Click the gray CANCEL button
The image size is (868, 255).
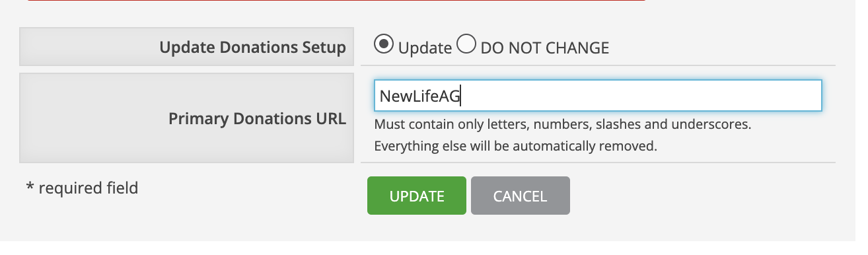coord(521,196)
